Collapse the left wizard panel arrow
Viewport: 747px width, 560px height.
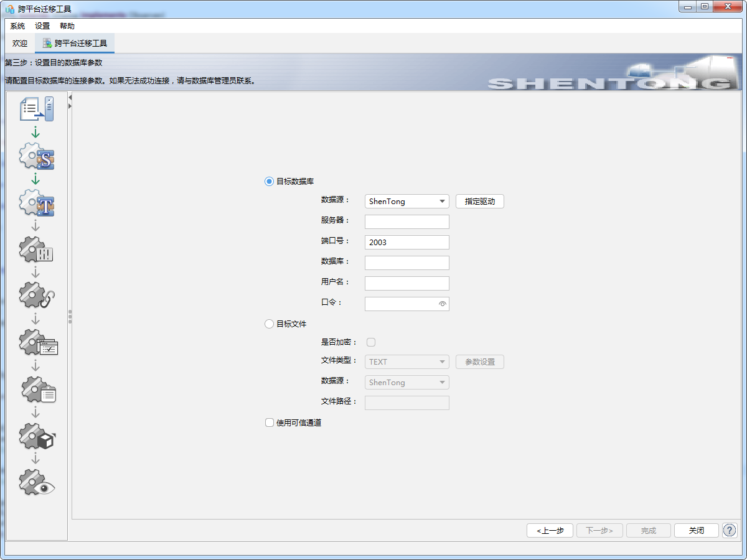pos(70,98)
